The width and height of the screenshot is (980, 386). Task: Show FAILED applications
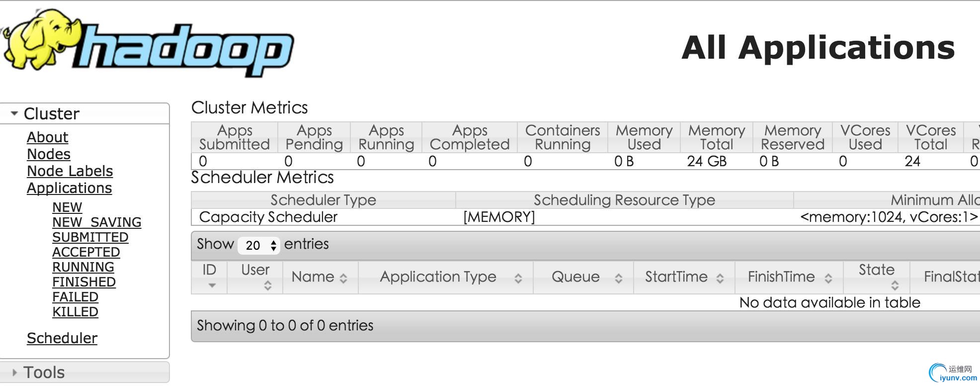click(x=75, y=297)
